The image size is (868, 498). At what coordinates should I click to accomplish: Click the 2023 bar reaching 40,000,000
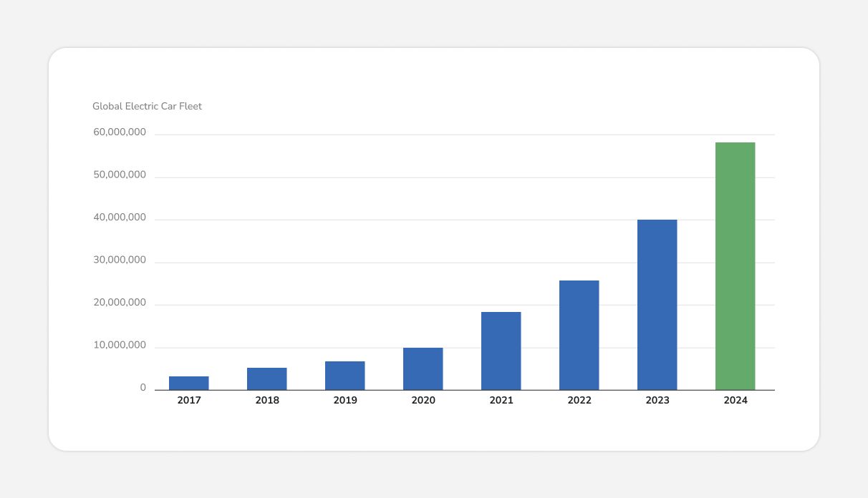coord(657,305)
